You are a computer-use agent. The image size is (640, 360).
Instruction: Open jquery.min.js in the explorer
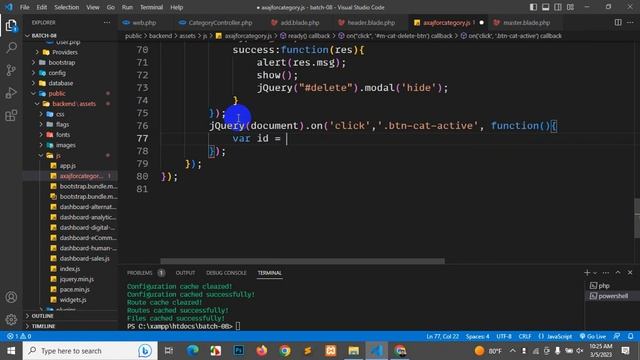(76, 279)
